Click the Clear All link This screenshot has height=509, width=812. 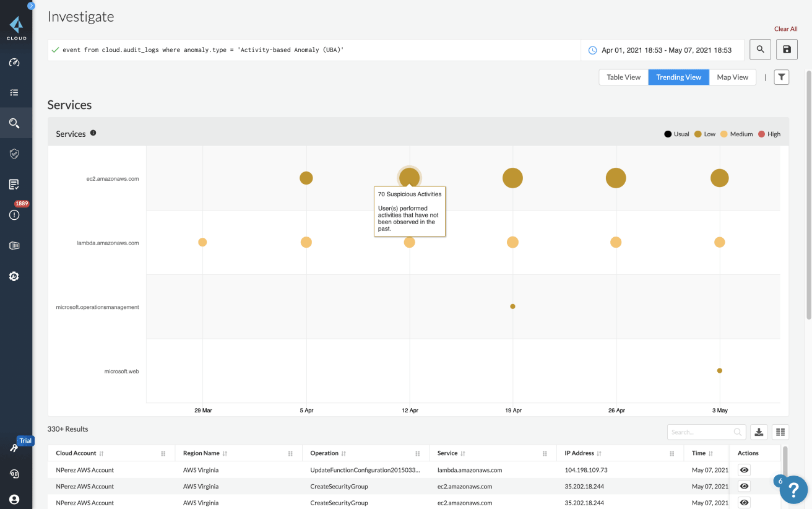coord(785,29)
